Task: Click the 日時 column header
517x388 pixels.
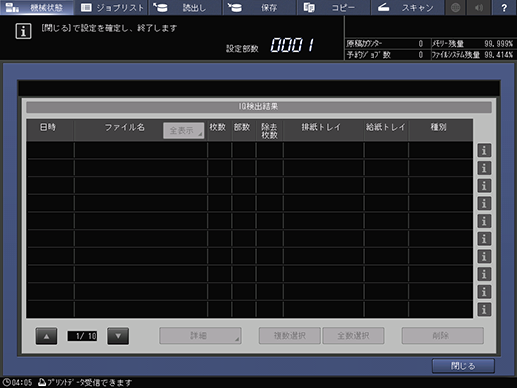Action: pyautogui.click(x=48, y=127)
